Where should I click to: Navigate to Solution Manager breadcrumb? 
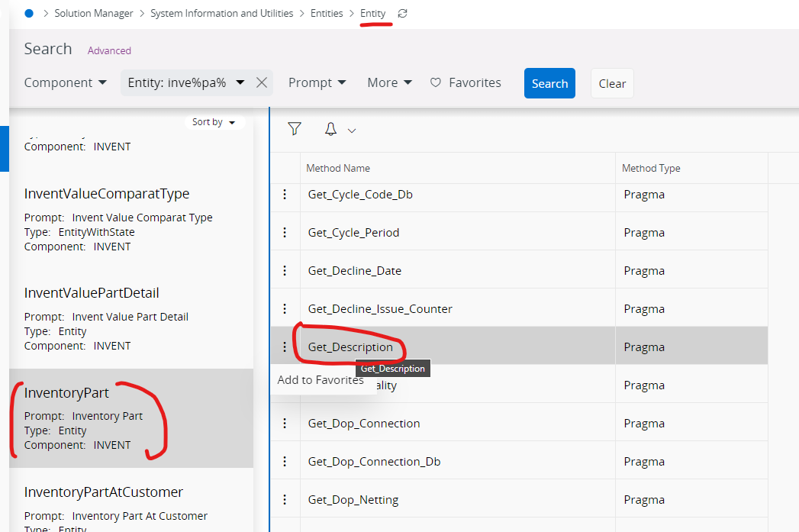point(94,13)
